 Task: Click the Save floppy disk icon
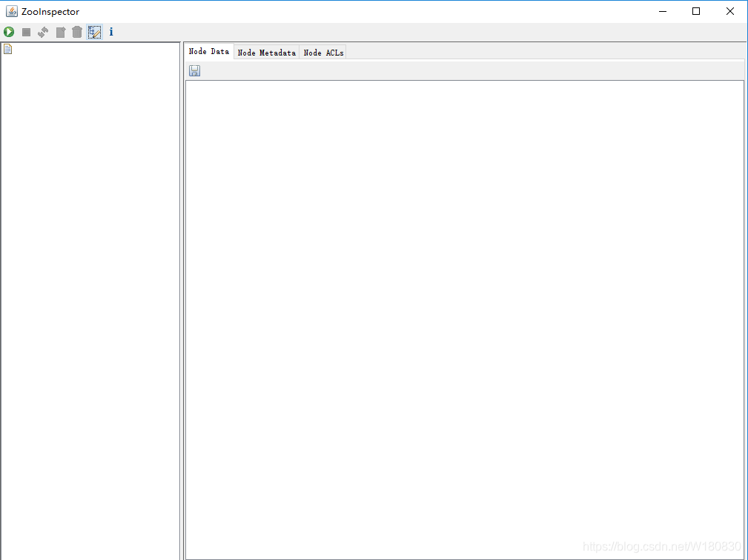(x=195, y=71)
